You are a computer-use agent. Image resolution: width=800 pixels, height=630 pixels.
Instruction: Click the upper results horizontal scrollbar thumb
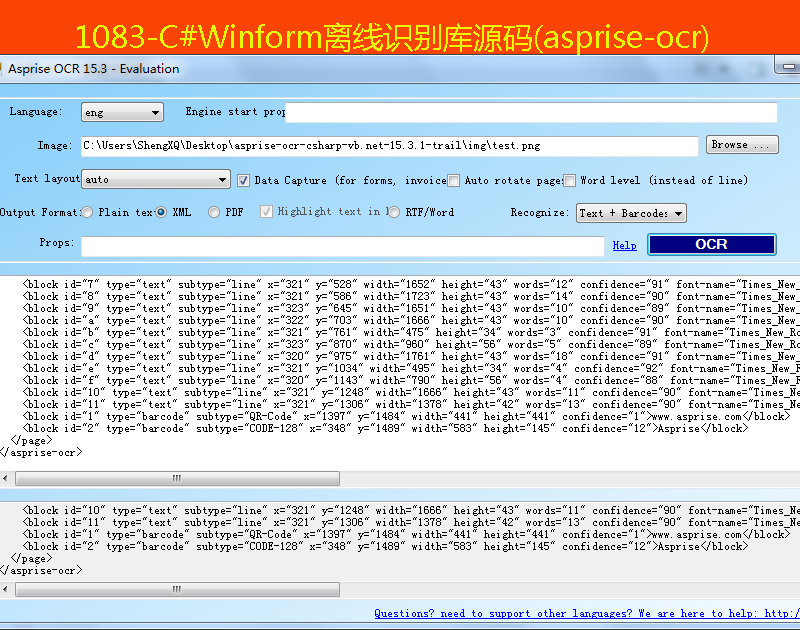tap(177, 478)
